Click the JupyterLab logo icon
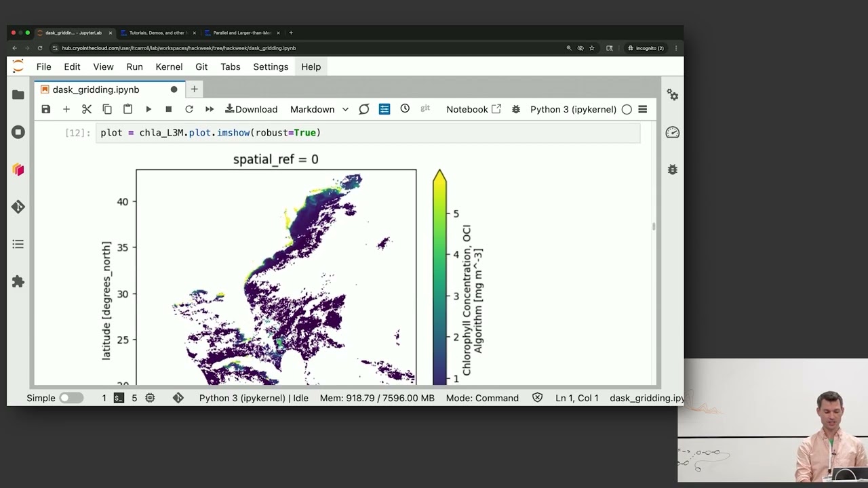 pyautogui.click(x=18, y=66)
